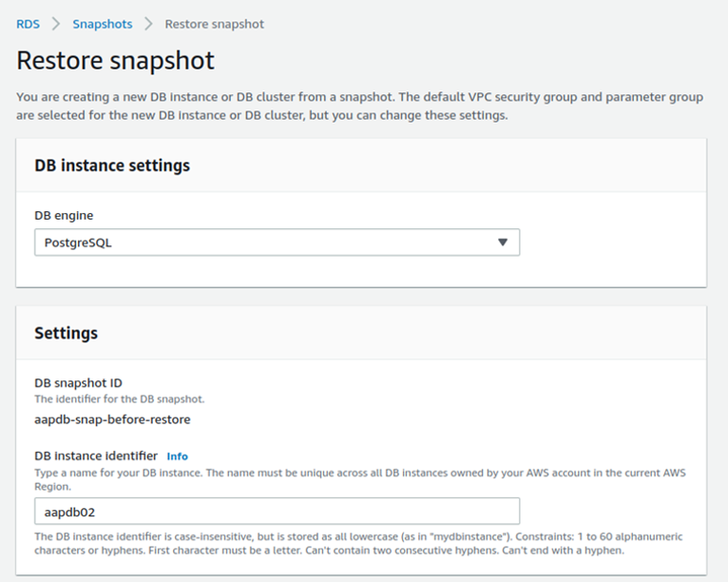
Task: Click the chevron between RDS and Snapshots
Action: pos(56,24)
